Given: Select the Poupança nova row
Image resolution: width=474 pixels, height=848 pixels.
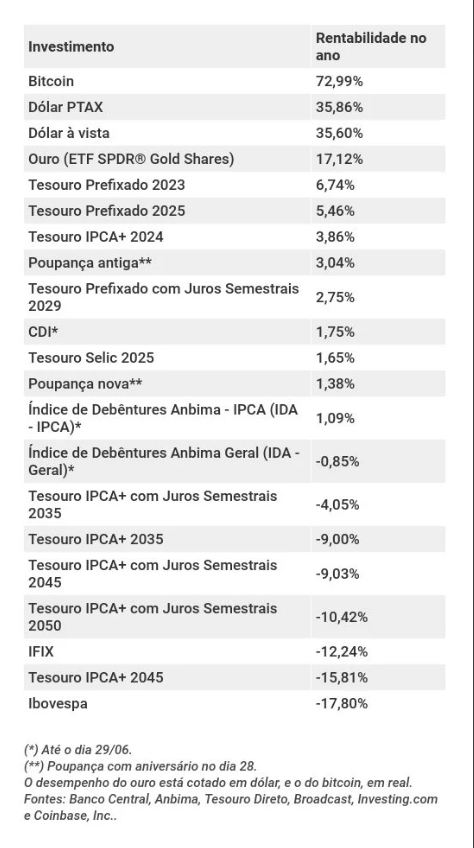Looking at the screenshot, I should point(234,384).
